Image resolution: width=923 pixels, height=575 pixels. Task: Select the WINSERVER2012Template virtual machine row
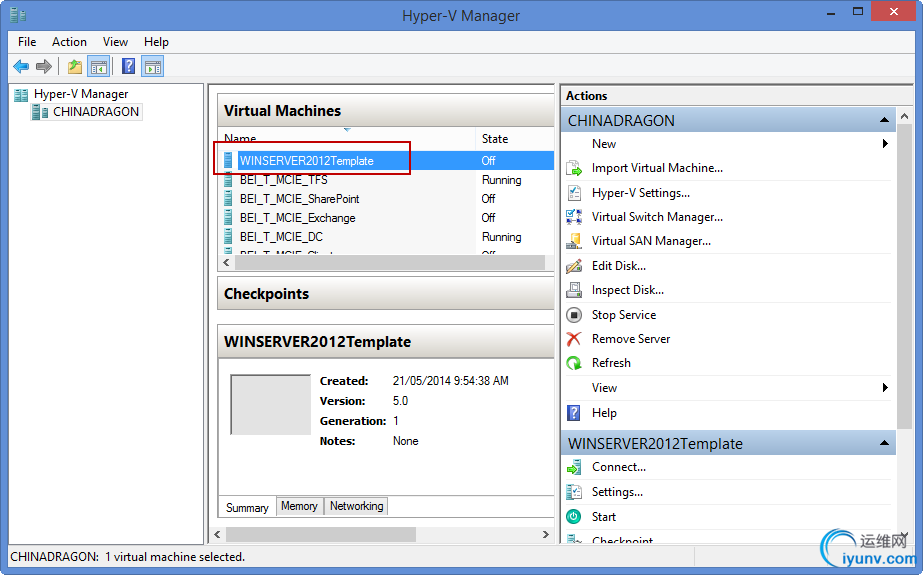pos(386,161)
